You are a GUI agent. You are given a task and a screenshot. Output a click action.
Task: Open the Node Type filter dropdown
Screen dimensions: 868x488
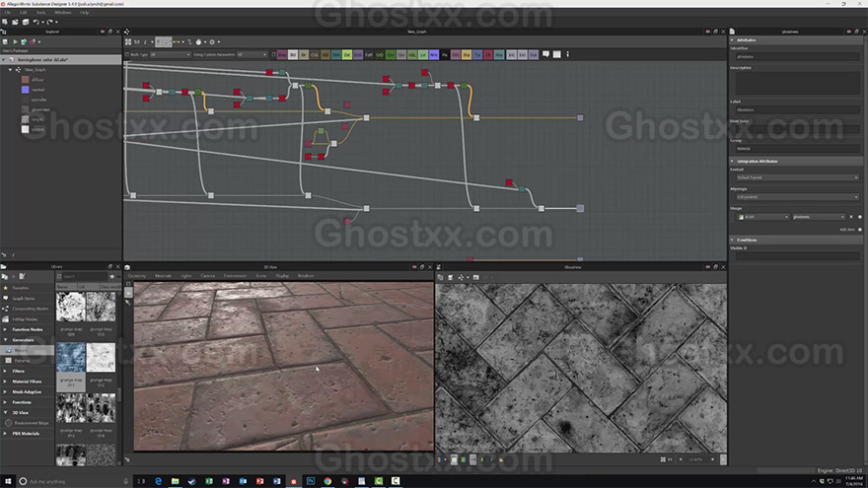(171, 55)
